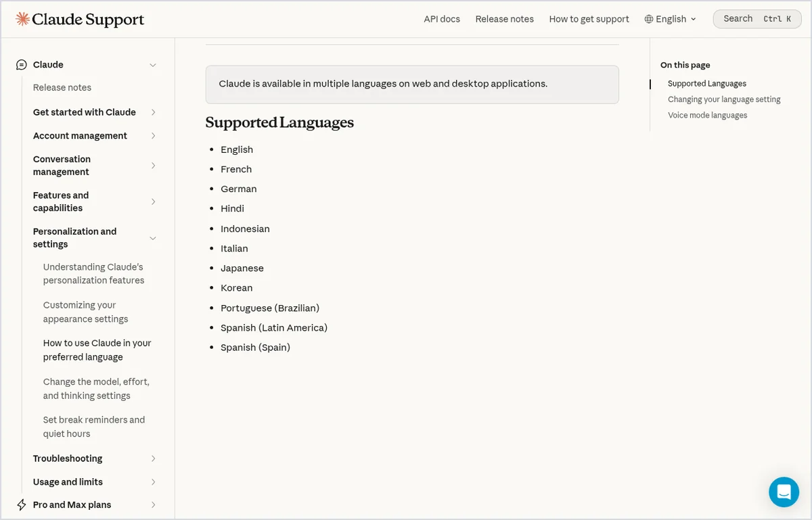812x520 pixels.
Task: Expand Get started with Claude chevron
Action: [x=154, y=112]
